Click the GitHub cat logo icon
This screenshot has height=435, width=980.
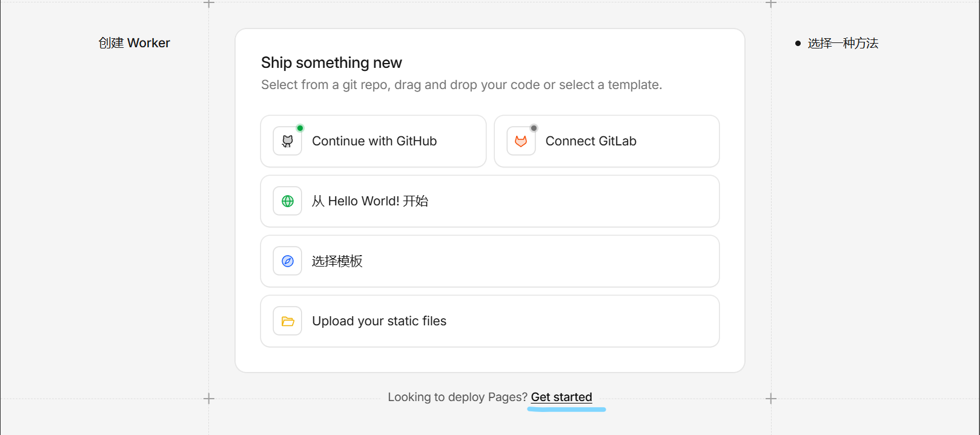(288, 141)
